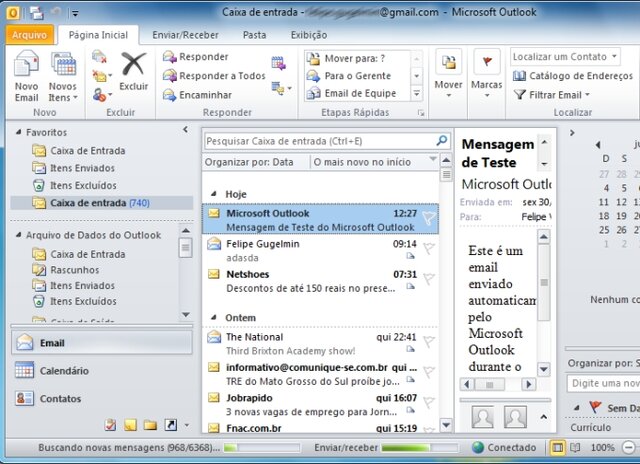Open the Etapas Rápidas dialog launcher
This screenshot has height=464, width=640.
click(421, 113)
